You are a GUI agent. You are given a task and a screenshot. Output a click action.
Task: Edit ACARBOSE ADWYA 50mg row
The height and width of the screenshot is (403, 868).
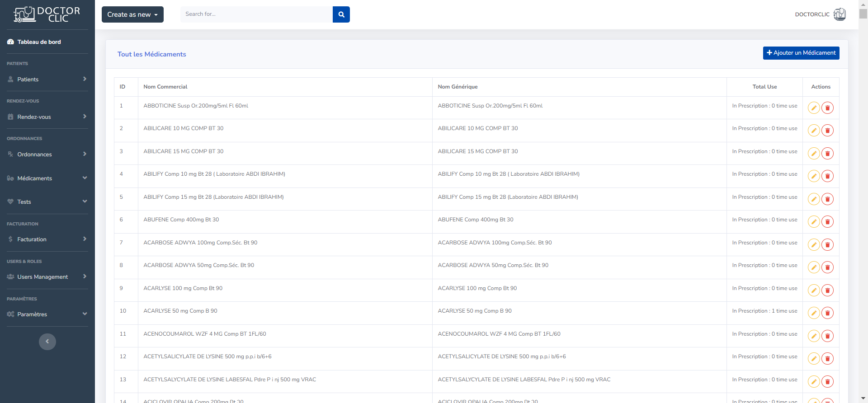814,267
